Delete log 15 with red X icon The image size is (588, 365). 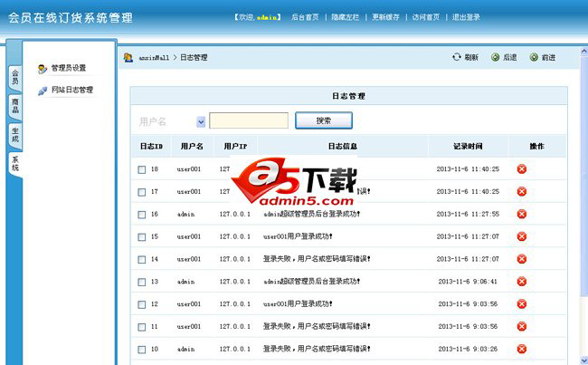point(522,236)
